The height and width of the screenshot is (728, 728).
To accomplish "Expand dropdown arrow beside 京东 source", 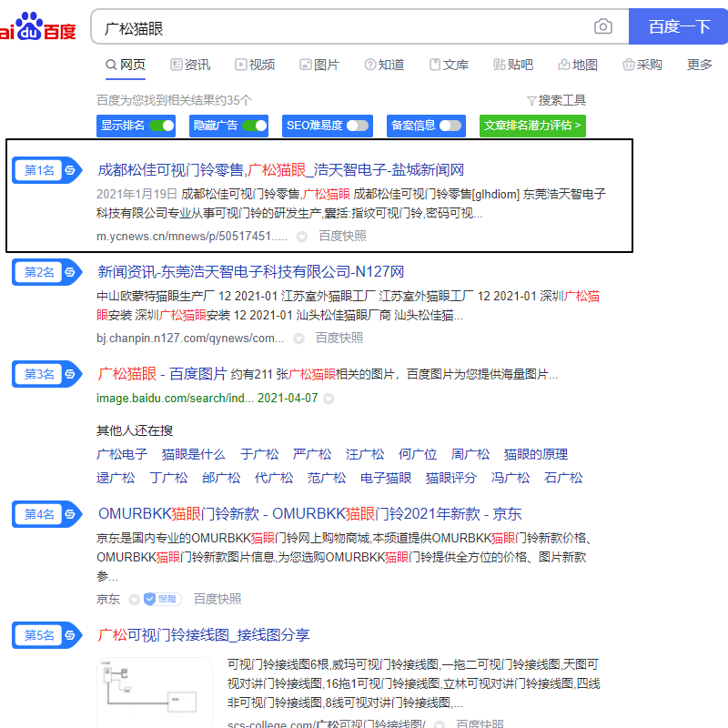I will coord(134,600).
